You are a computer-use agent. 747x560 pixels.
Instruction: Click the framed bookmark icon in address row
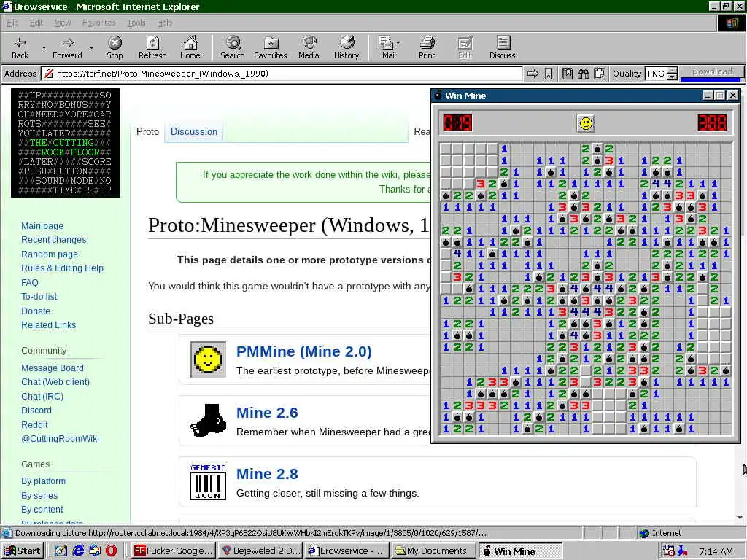click(568, 74)
